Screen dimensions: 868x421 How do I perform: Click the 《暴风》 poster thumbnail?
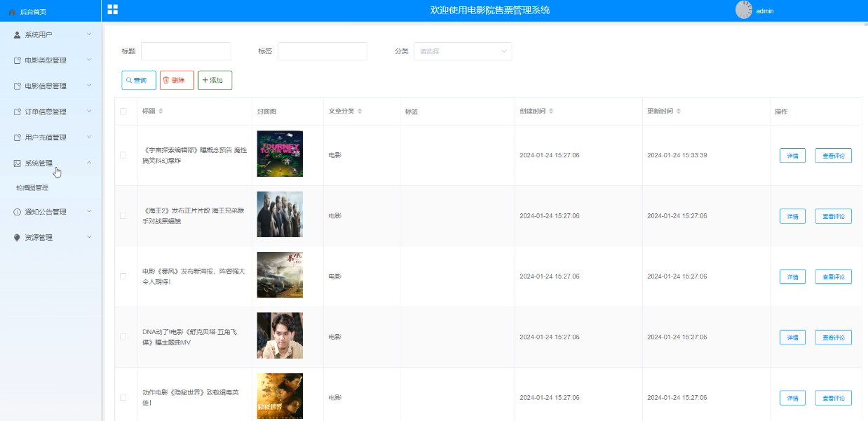pyautogui.click(x=280, y=275)
